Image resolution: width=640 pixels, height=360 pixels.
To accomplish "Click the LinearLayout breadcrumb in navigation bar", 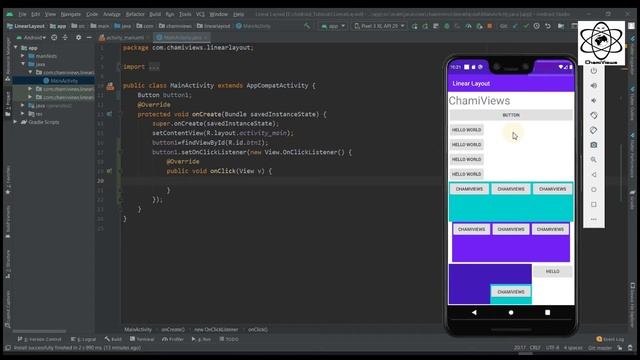I will 26,26.
